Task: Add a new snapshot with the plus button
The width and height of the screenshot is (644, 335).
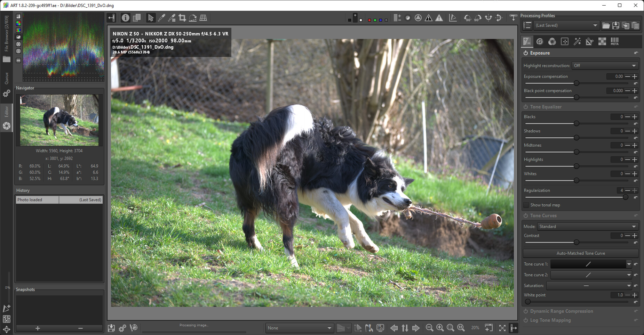Action: tap(38, 328)
